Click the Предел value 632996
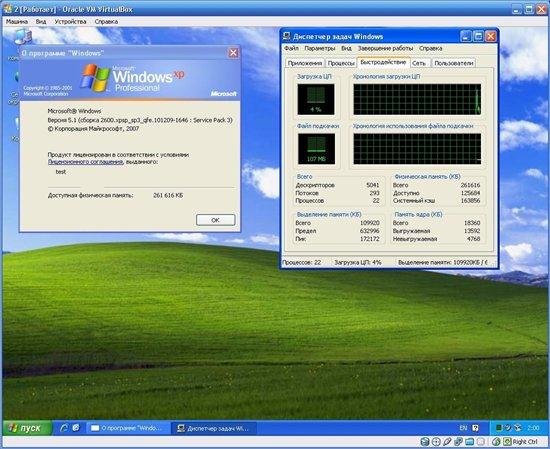 click(370, 231)
